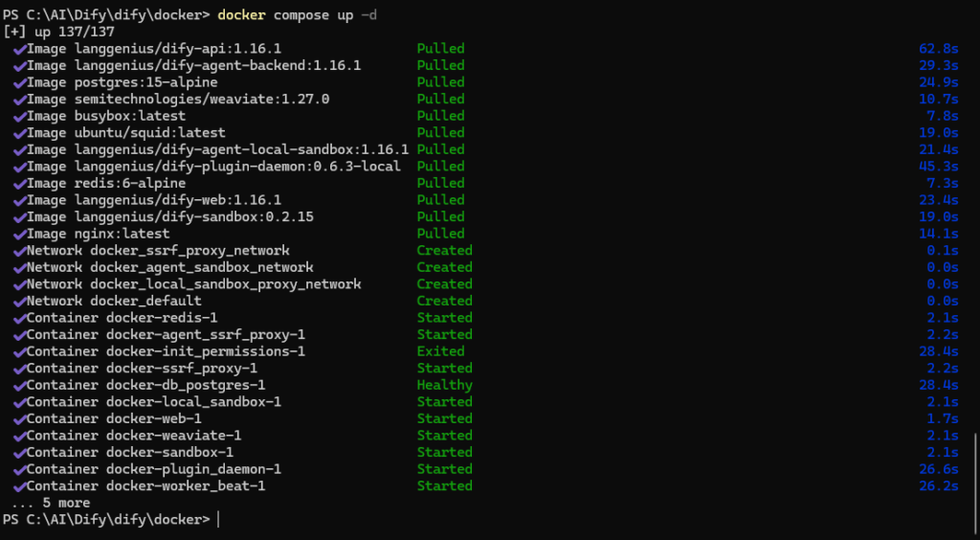Click Network docker_ssrf_proxy_network Created status
Image resolution: width=980 pixels, height=540 pixels.
pyautogui.click(x=444, y=251)
